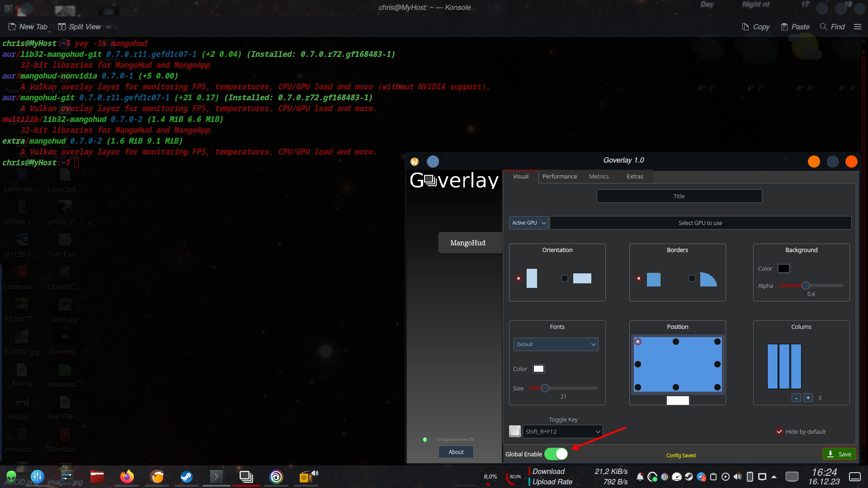Open the Active GPU dropdown

coord(528,222)
